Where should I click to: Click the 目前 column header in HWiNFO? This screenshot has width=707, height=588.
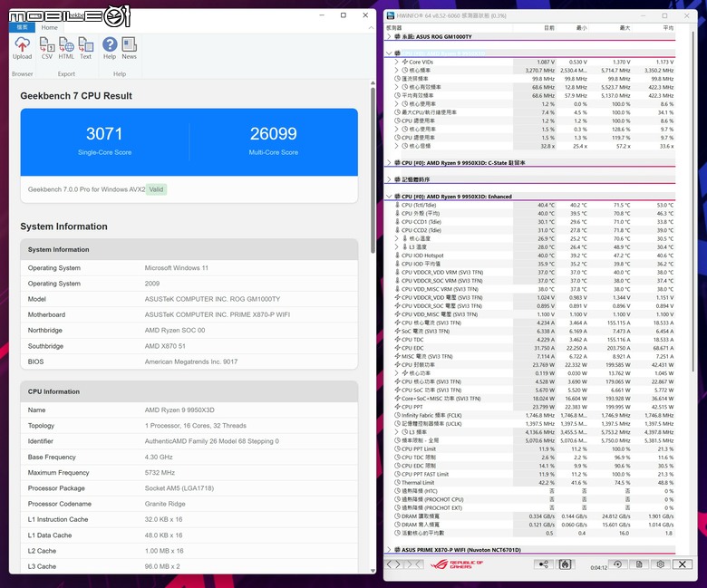point(548,28)
